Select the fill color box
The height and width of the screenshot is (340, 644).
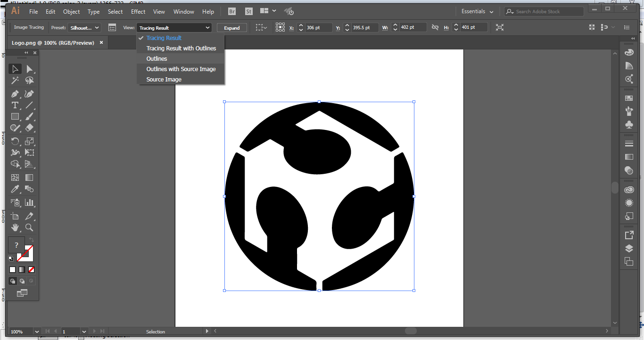click(x=16, y=245)
